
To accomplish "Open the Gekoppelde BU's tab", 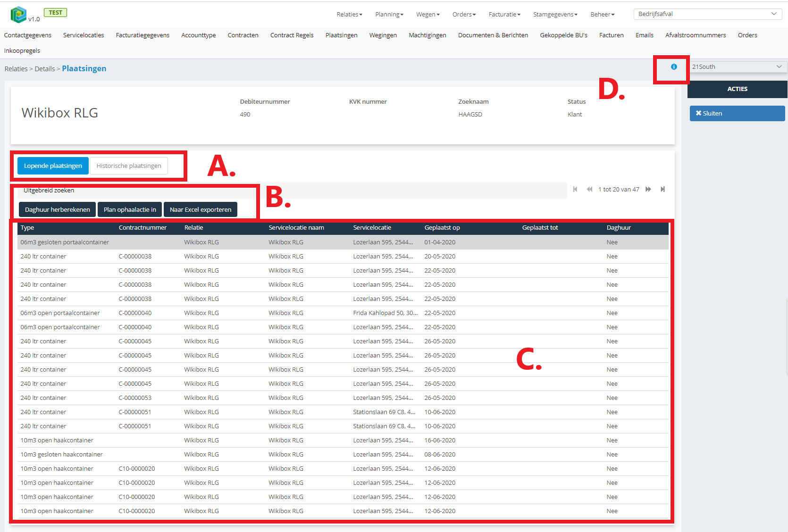I will tap(564, 35).
